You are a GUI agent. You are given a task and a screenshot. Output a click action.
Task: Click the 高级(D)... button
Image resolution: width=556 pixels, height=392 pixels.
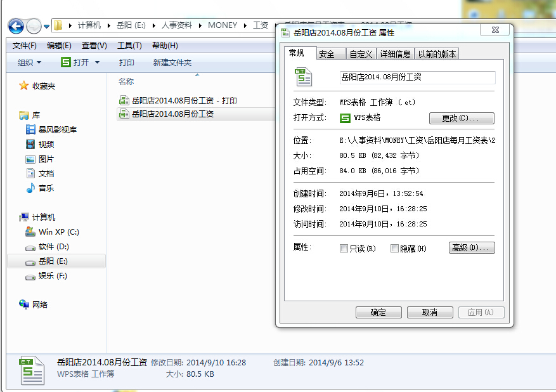tap(472, 247)
